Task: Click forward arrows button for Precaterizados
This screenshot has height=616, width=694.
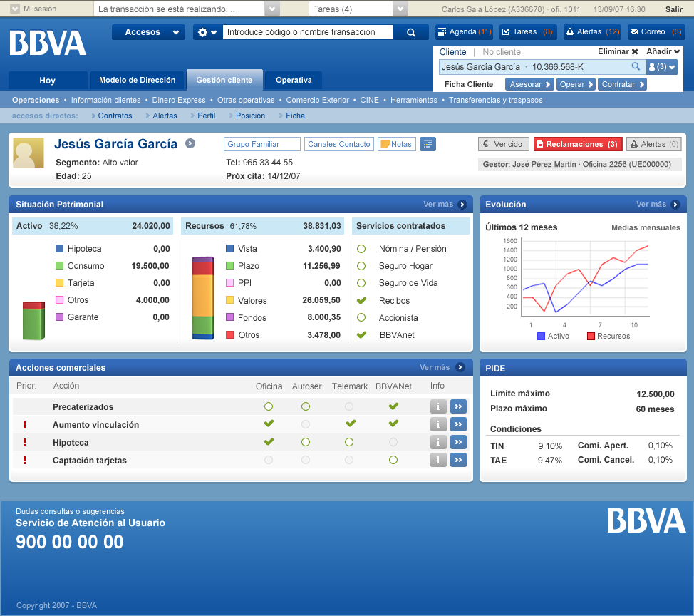Action: tap(459, 406)
